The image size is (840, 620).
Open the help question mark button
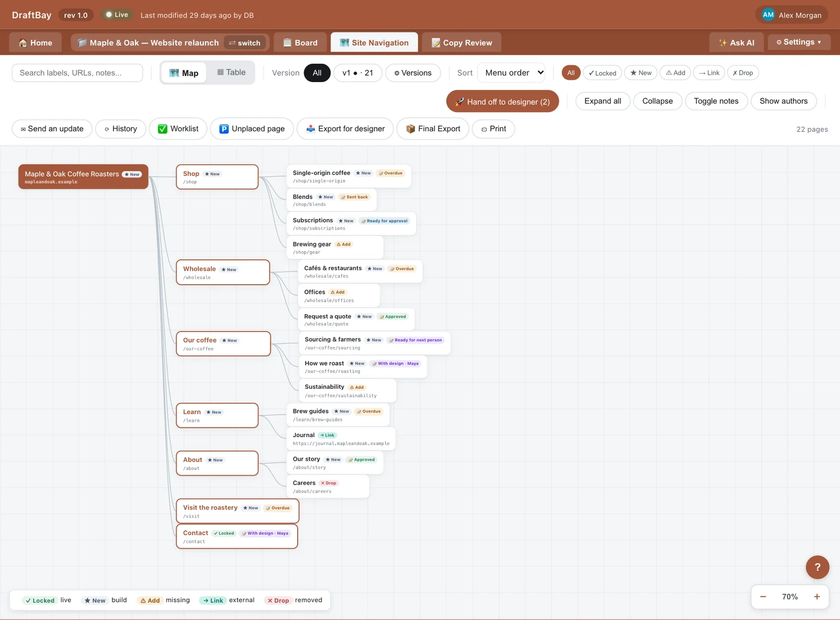(817, 567)
